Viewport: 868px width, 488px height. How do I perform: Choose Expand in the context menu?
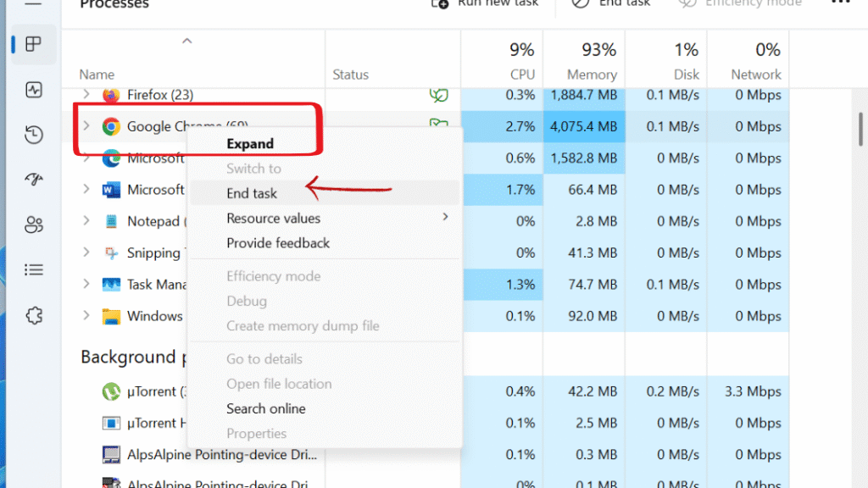[x=325, y=144]
